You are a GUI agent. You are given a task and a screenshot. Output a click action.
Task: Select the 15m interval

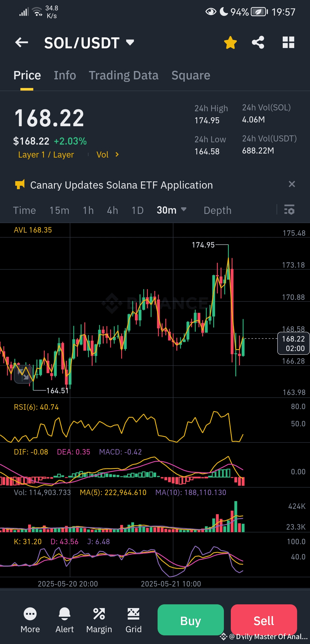(59, 210)
